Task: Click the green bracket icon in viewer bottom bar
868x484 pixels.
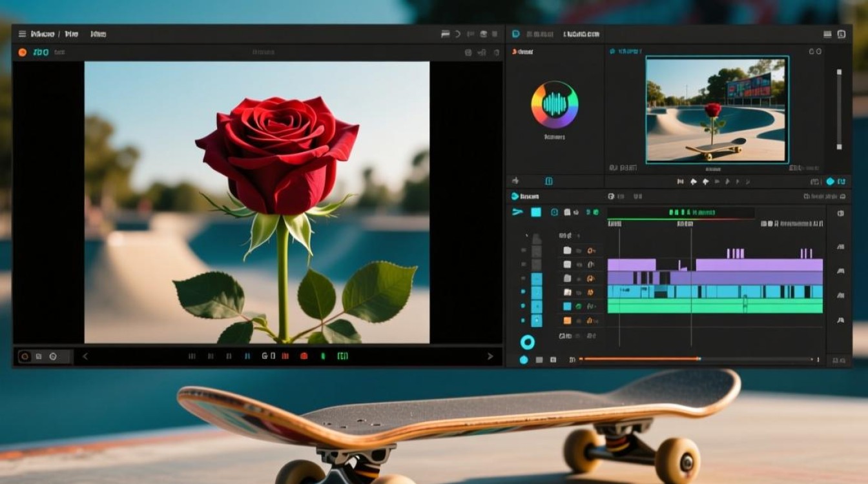Action: (x=342, y=356)
